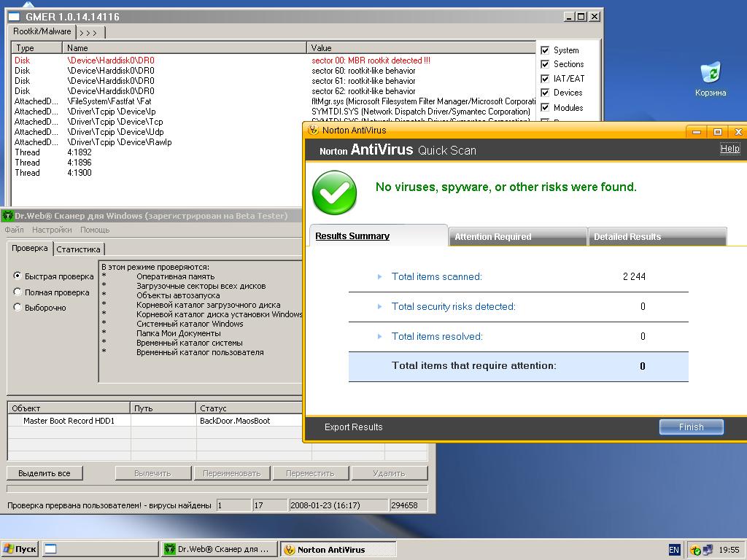The image size is (747, 560).
Task: Click the Удалить button in Dr.Web
Action: click(x=390, y=473)
